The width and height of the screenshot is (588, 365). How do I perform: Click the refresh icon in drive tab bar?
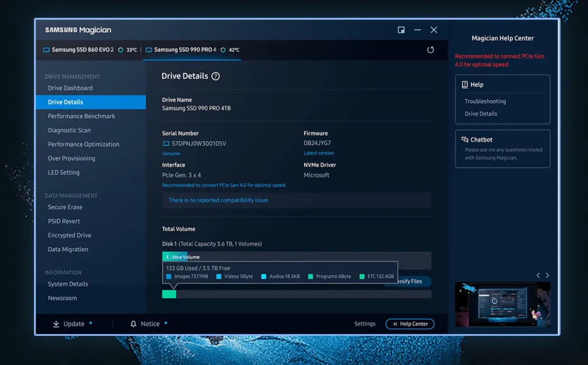coord(430,50)
